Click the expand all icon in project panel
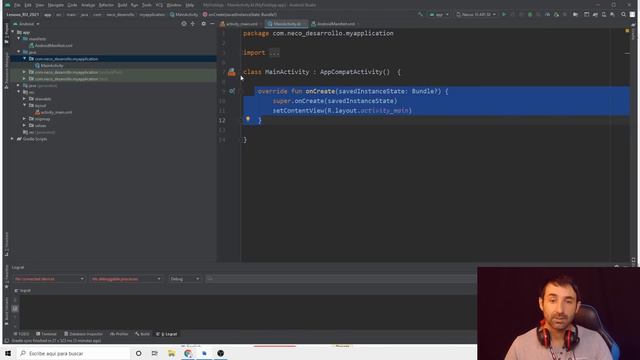The image size is (640, 360). (193, 24)
